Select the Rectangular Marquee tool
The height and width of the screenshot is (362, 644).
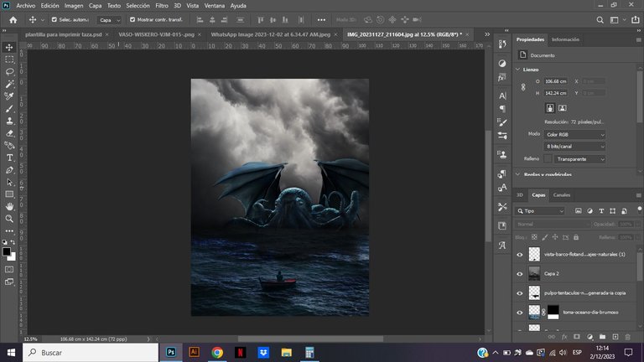pos(9,59)
